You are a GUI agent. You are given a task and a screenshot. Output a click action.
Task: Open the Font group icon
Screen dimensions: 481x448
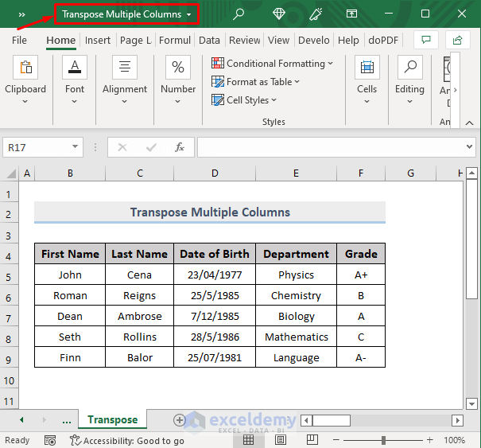coord(75,67)
